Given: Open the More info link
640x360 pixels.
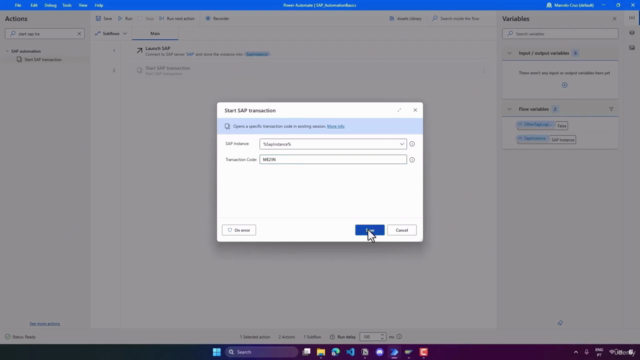Looking at the screenshot, I should (x=336, y=127).
